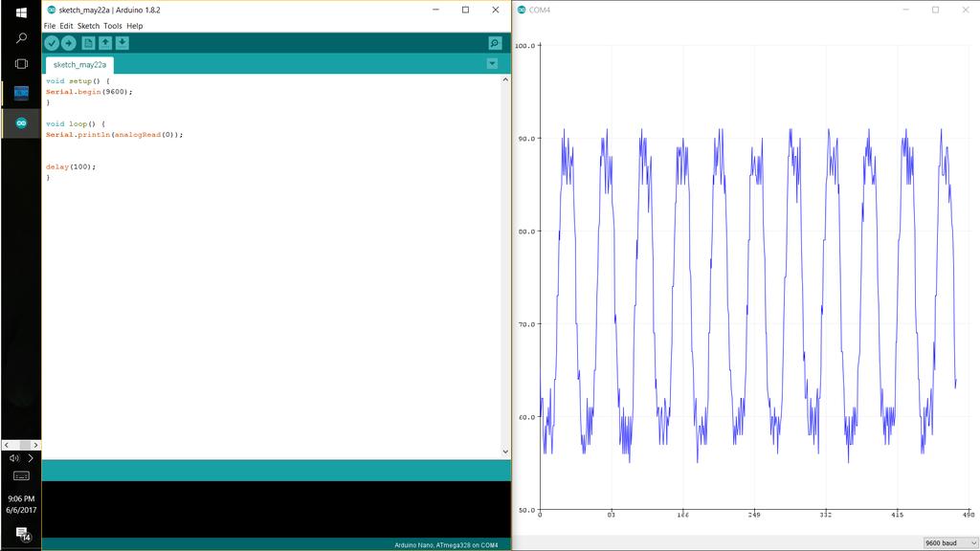The image size is (980, 551).
Task: Open the File menu
Action: coord(49,26)
